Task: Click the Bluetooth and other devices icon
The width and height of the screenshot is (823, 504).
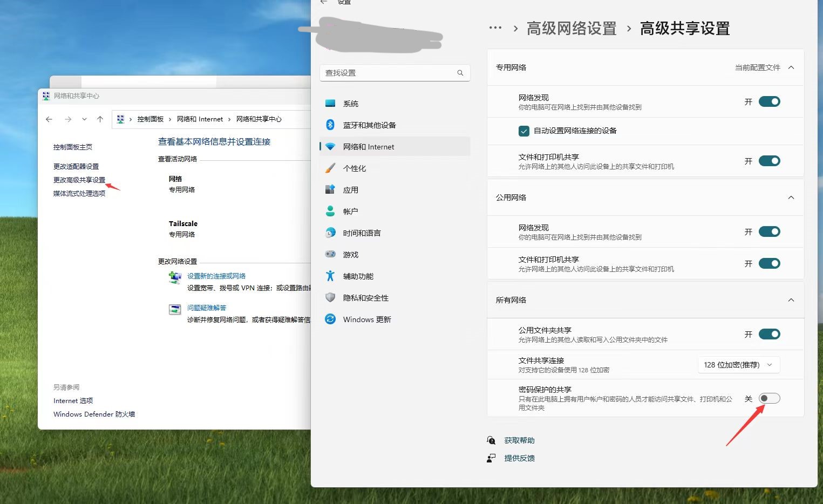Action: click(330, 125)
